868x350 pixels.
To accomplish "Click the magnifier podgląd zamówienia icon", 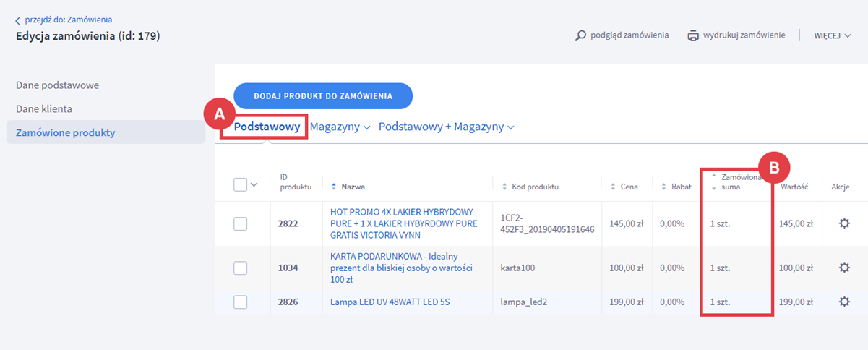I will [580, 35].
